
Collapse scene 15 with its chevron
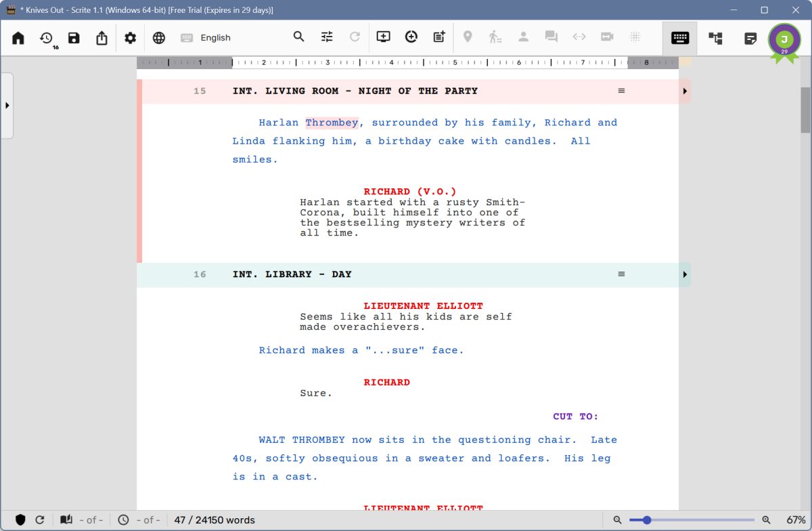pyautogui.click(x=684, y=91)
